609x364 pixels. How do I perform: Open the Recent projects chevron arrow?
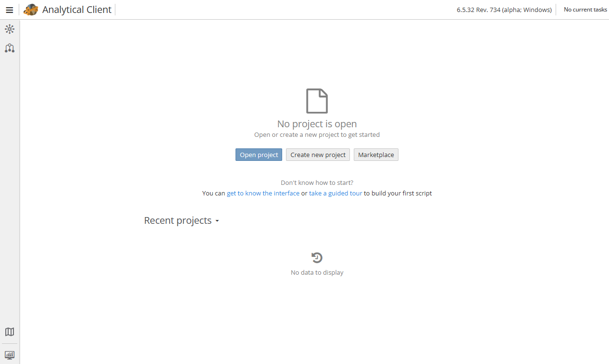pyautogui.click(x=217, y=221)
